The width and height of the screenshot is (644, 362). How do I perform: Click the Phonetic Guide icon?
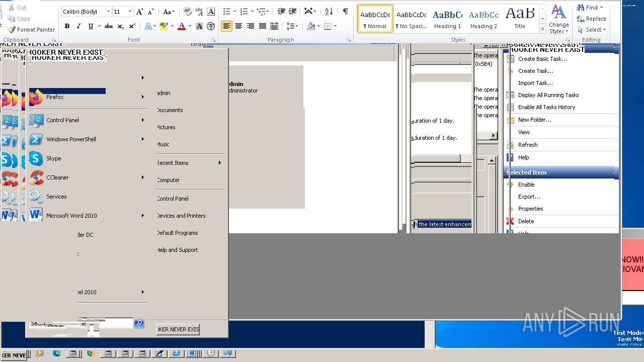click(x=199, y=12)
